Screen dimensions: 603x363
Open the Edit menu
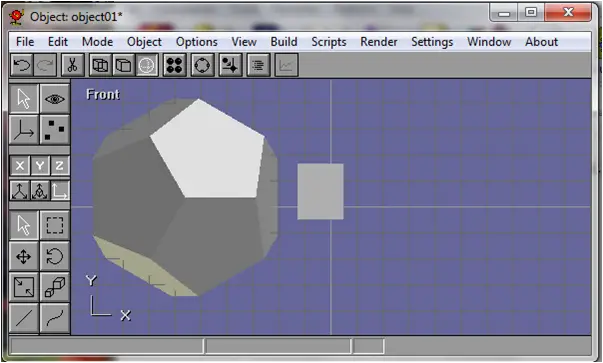(58, 42)
